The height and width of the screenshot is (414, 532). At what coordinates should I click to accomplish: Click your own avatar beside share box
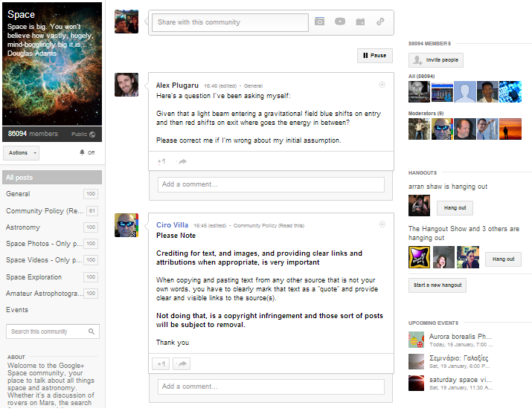pos(126,22)
